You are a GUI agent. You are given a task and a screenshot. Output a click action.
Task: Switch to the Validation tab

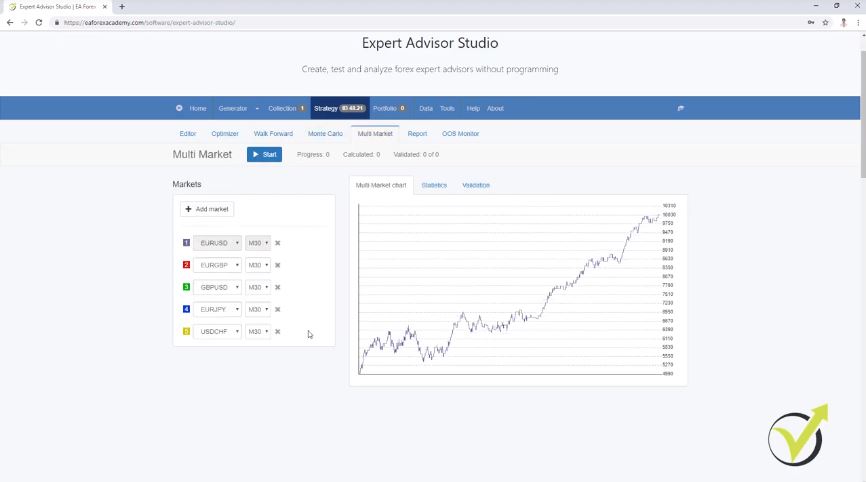click(x=476, y=185)
